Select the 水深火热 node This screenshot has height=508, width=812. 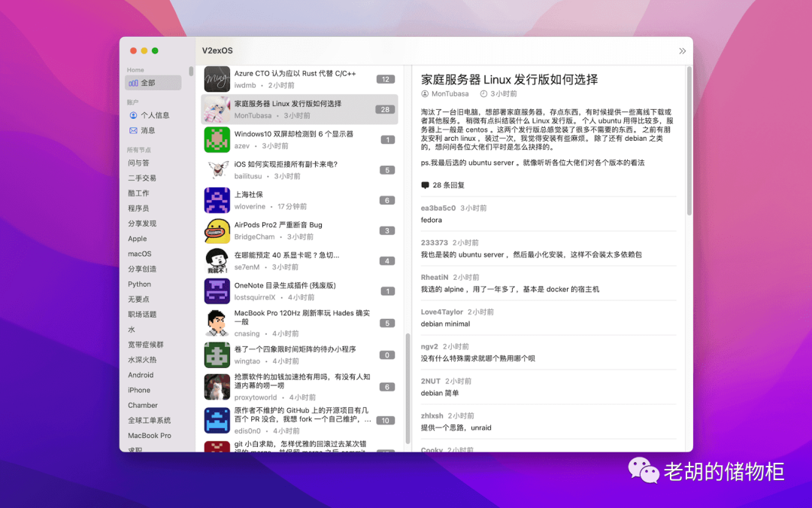[142, 360]
